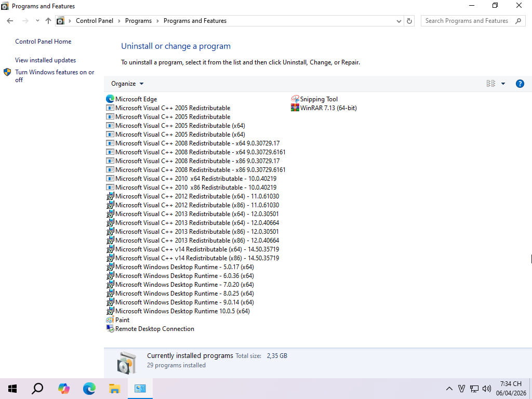This screenshot has width=532, height=399.
Task: Refresh the Programs and Features list
Action: [x=409, y=21]
